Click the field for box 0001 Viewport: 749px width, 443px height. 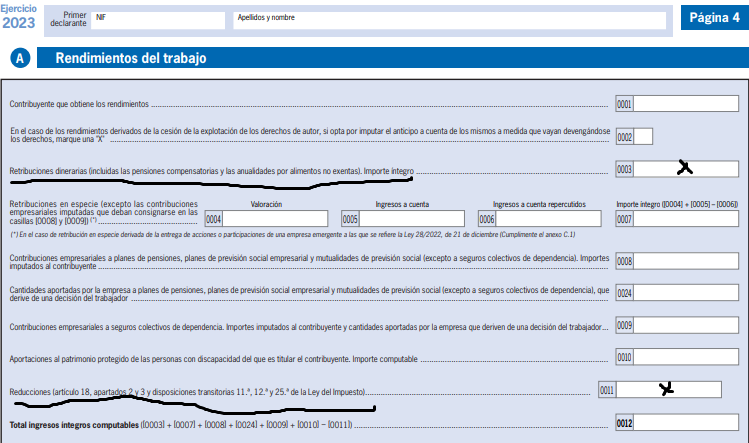click(x=685, y=104)
